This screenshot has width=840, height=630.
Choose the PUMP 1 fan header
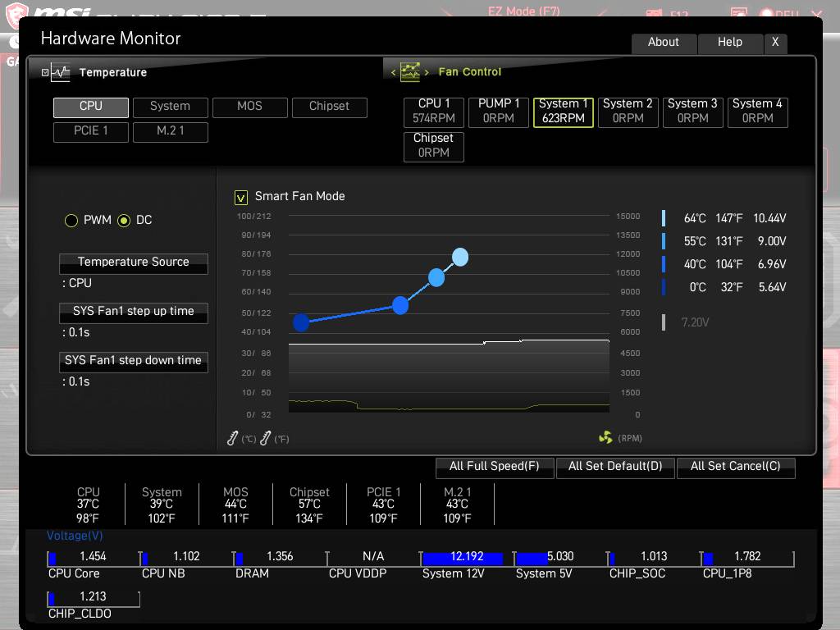coord(499,112)
